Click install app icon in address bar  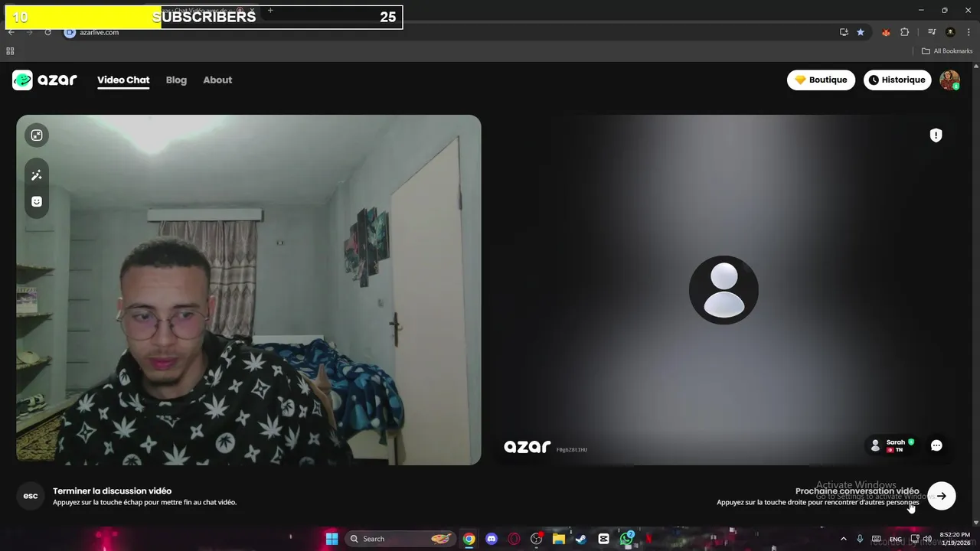844,32
